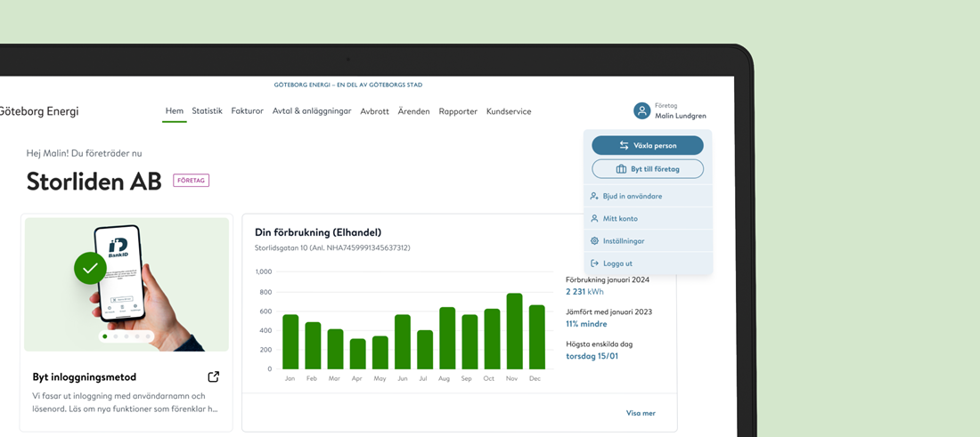Click the Din förbrukning (Elhandel) heading

(x=318, y=233)
